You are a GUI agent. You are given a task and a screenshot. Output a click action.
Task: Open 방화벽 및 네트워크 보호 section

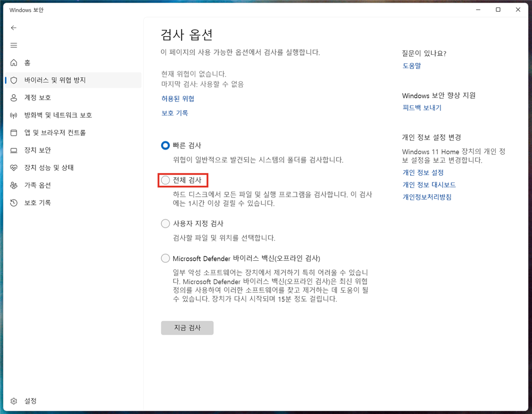pyautogui.click(x=73, y=115)
